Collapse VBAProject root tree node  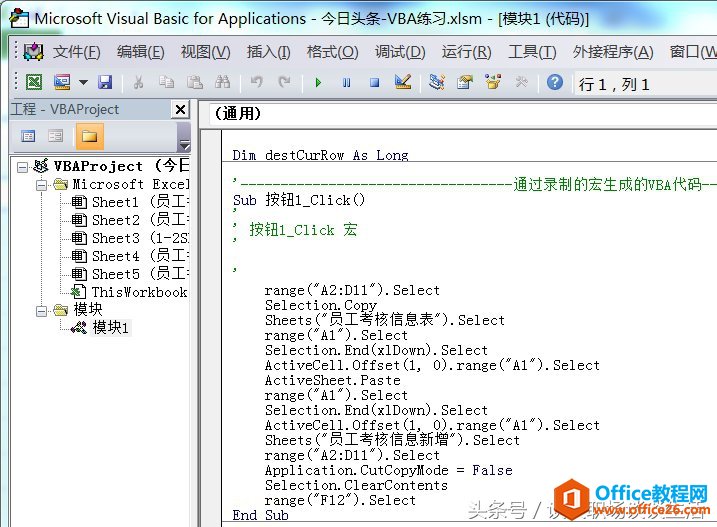pyautogui.click(x=22, y=167)
